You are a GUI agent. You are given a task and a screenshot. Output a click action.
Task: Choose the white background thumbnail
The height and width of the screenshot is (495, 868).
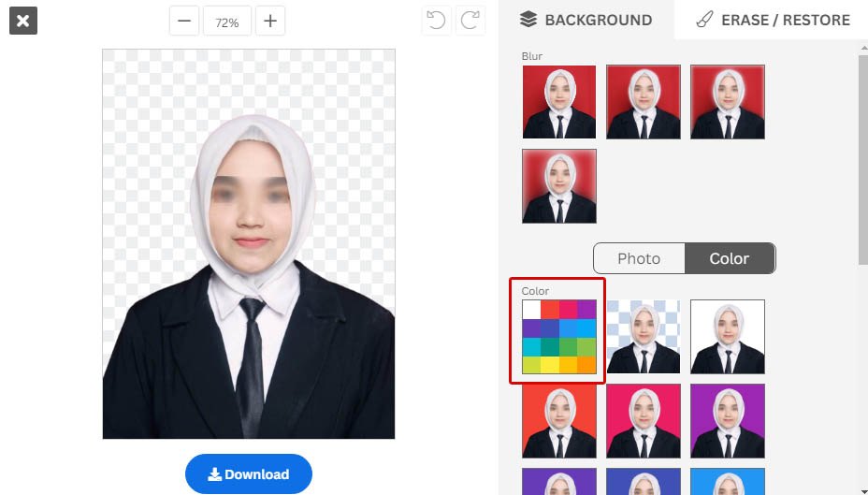click(x=728, y=337)
